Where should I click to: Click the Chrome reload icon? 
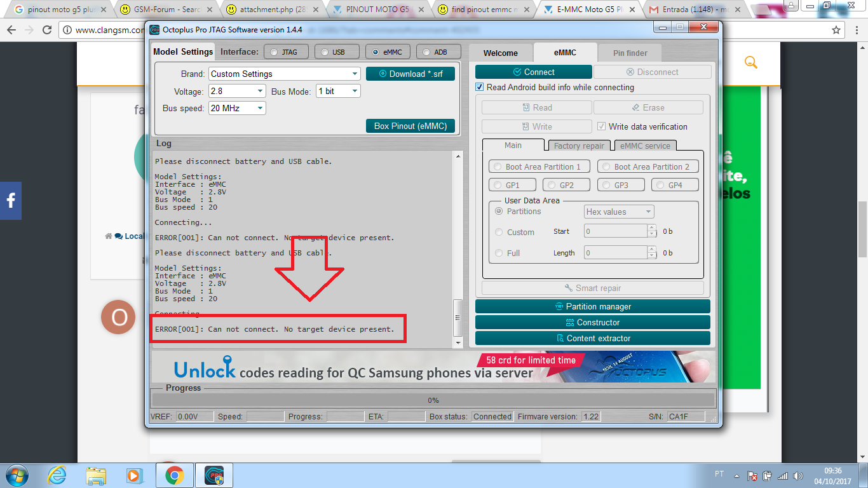click(x=47, y=30)
